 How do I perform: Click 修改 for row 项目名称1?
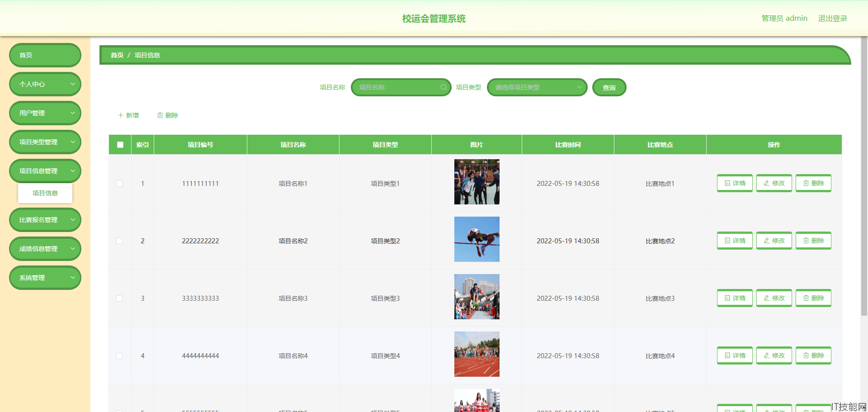(774, 183)
